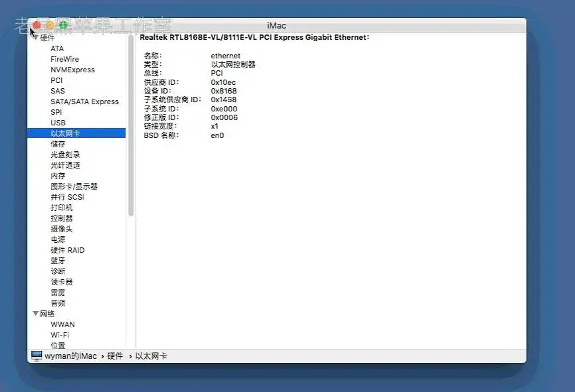The width and height of the screenshot is (575, 392).
Task: Select FireWire in the sidebar
Action: click(64, 59)
